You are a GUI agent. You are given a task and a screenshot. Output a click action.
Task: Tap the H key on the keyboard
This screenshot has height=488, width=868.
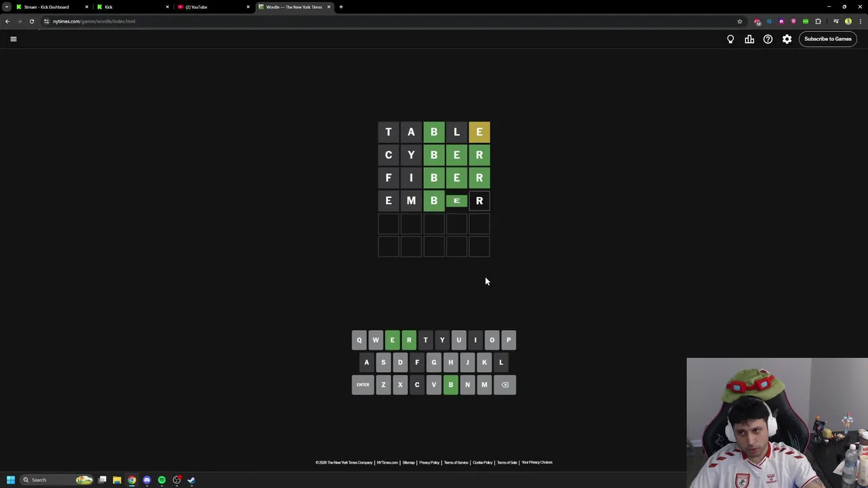(x=450, y=363)
